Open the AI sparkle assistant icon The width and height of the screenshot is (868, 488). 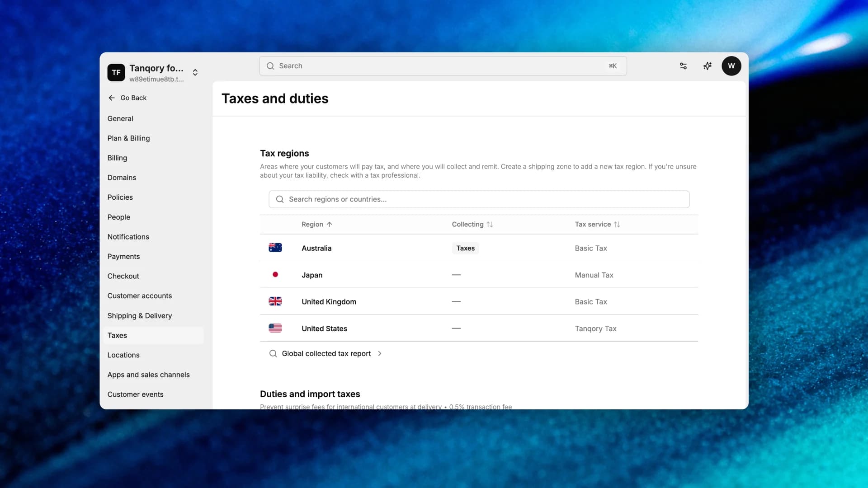pyautogui.click(x=708, y=66)
